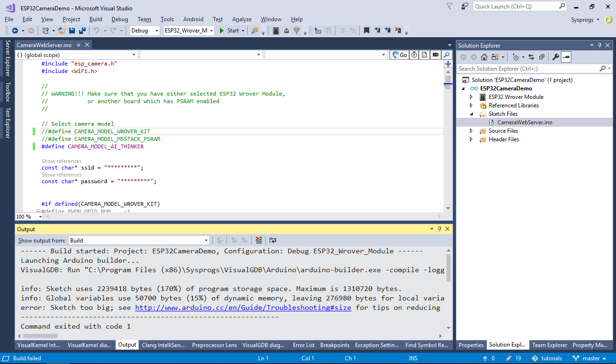Click the bookmark icon in the toolbar
Screen dimensions: 616x364
tap(366, 31)
